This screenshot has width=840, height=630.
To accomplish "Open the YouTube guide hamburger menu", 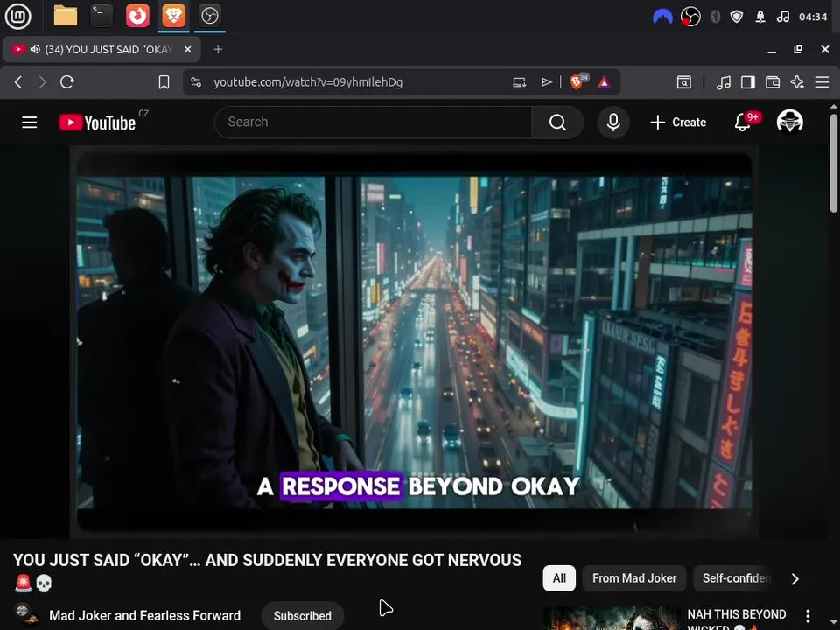I will point(30,122).
